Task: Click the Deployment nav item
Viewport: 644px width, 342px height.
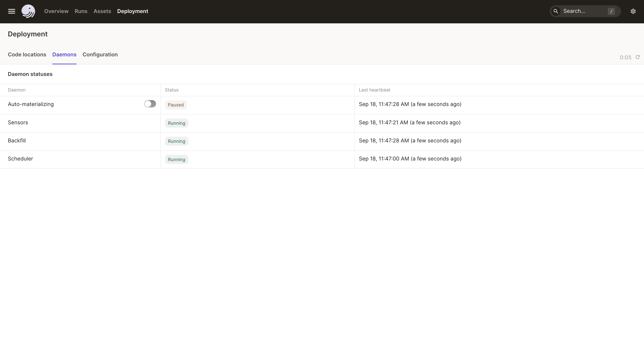Action: click(133, 11)
